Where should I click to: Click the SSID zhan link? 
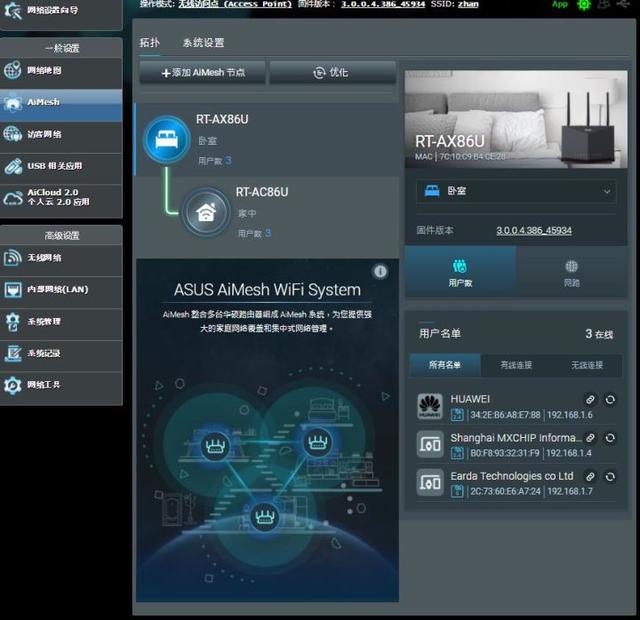point(468,4)
